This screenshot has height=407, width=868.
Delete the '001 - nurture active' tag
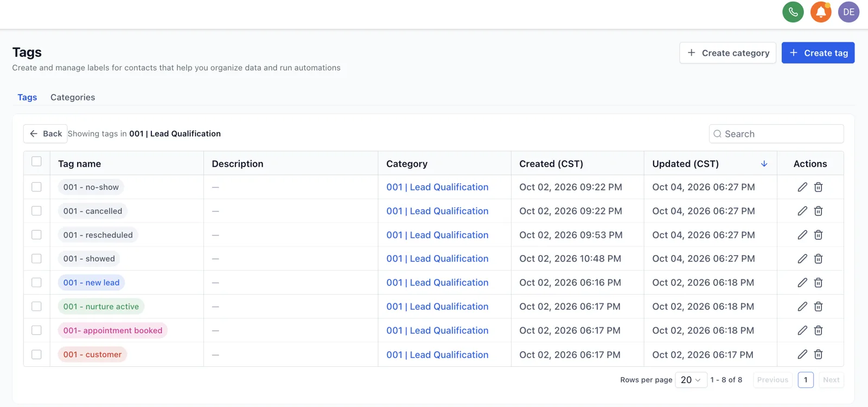818,307
